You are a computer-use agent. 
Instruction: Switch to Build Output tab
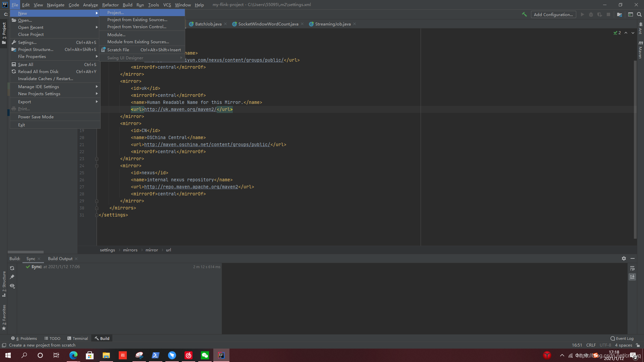click(60, 259)
